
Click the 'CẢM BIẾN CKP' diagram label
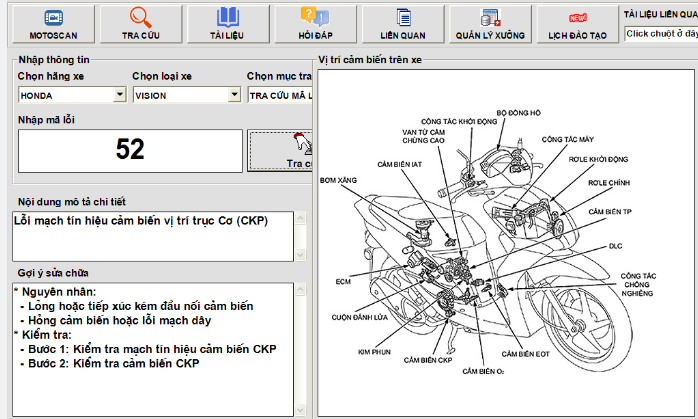pos(428,360)
